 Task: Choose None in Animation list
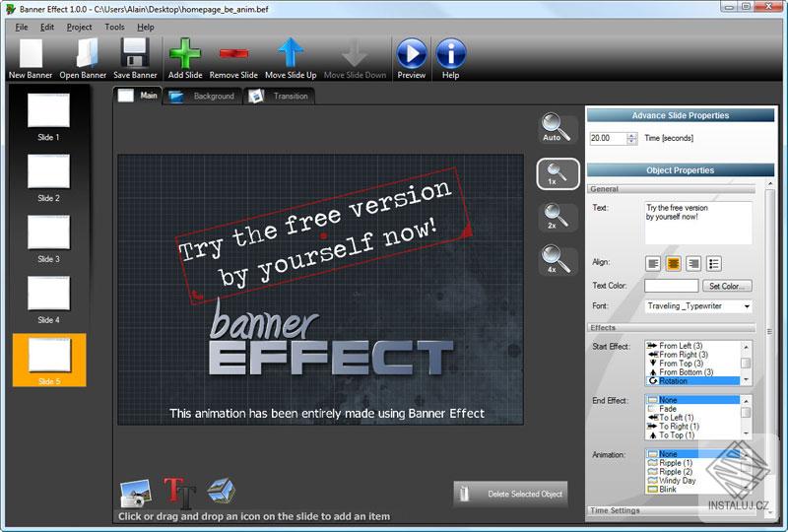point(692,453)
